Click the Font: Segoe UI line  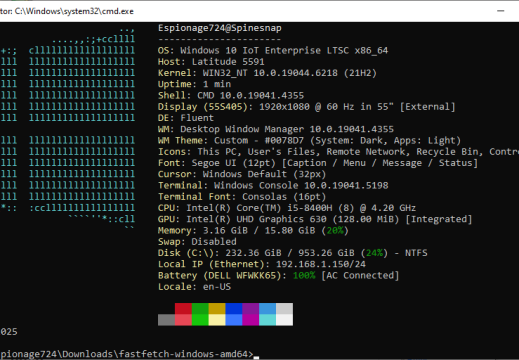click(318, 163)
